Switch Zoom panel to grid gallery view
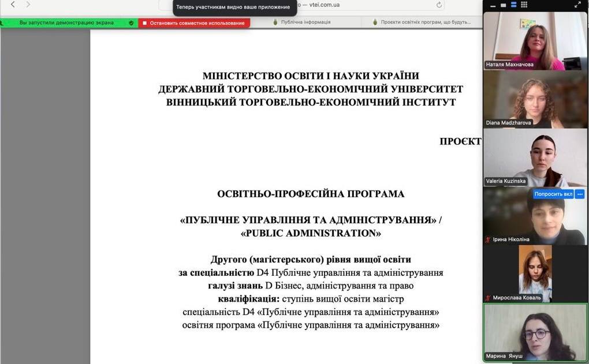Image resolution: width=589 pixels, height=364 pixels. (524, 5)
